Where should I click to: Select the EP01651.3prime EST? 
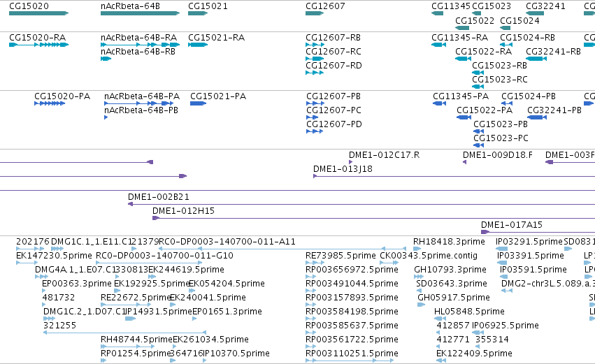[194, 319]
